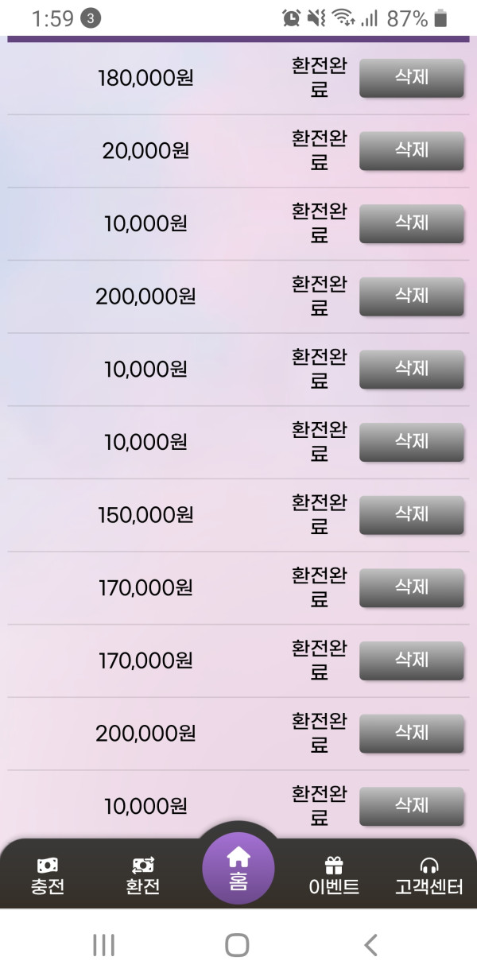Tap the 환전 exchange icon
The image size is (477, 980).
pos(143,866)
